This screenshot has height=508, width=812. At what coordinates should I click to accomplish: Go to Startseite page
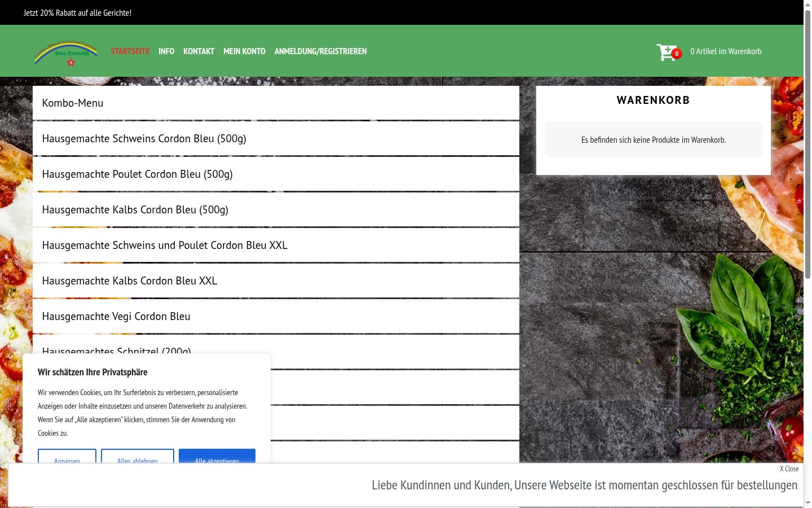(130, 51)
